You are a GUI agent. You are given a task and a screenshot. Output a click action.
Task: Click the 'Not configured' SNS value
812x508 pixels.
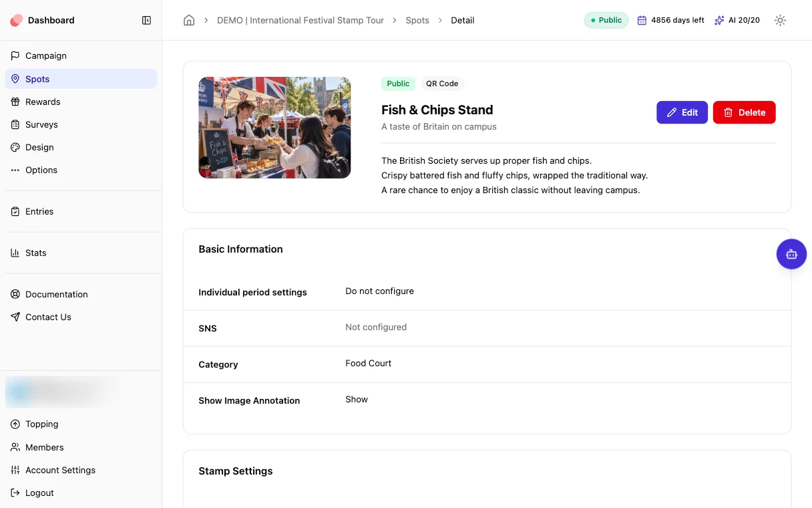coord(376,328)
